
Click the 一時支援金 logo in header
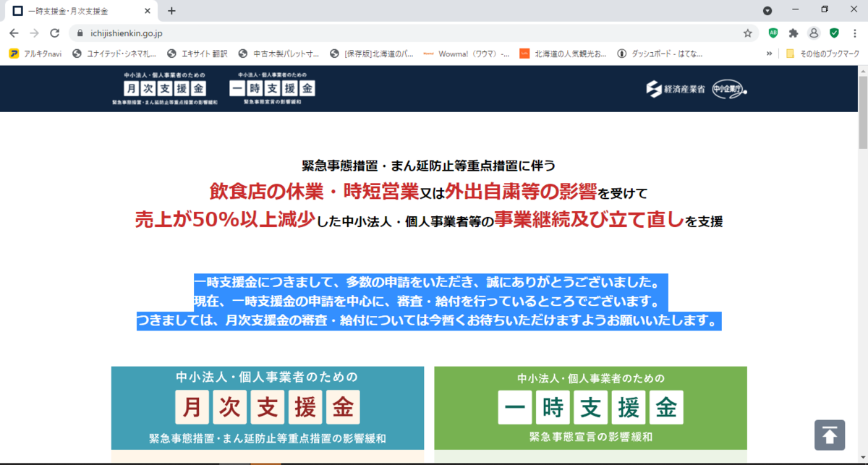coord(272,89)
